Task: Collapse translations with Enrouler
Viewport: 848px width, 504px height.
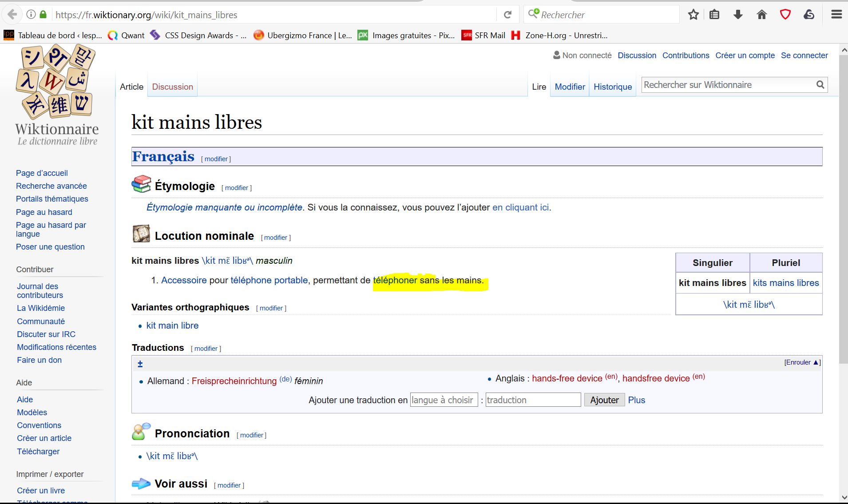Action: click(x=802, y=362)
